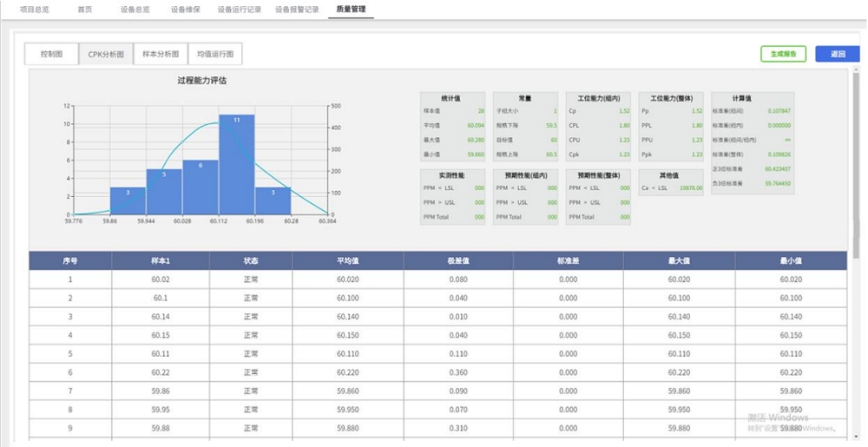Screen dimensions: 868x447
Task: Click the 序号 column header
Action: 70,260
